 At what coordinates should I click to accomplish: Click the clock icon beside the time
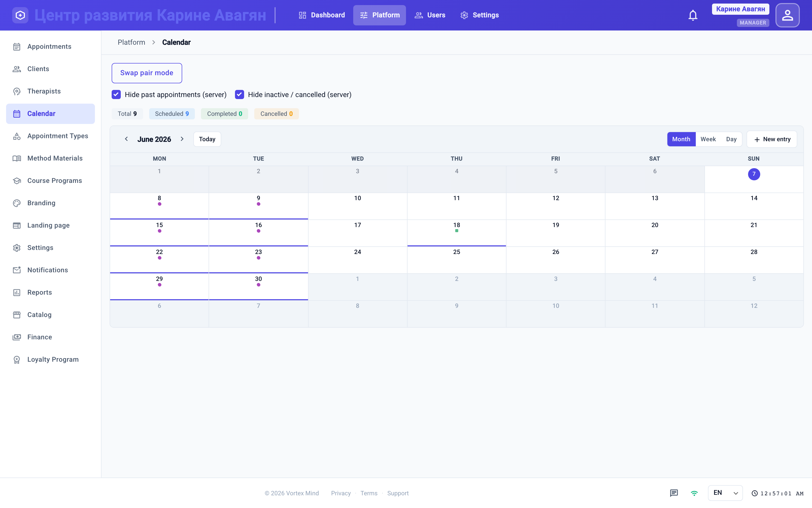[x=755, y=493]
